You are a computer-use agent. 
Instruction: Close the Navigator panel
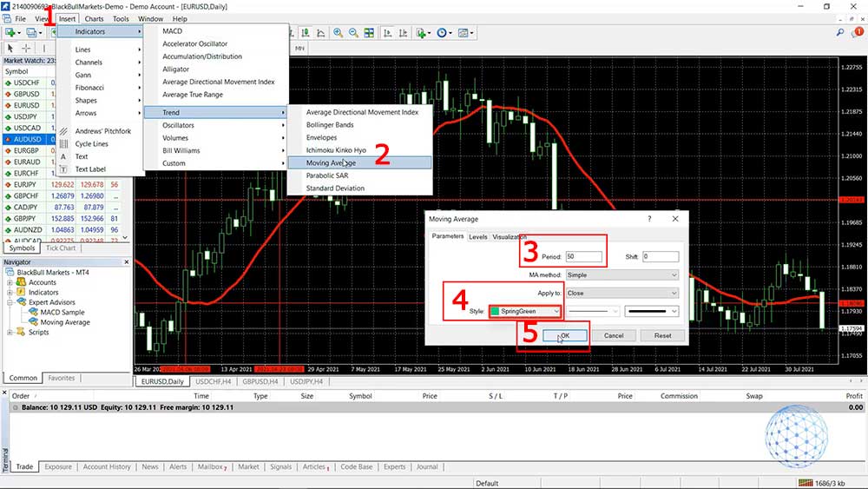click(126, 262)
